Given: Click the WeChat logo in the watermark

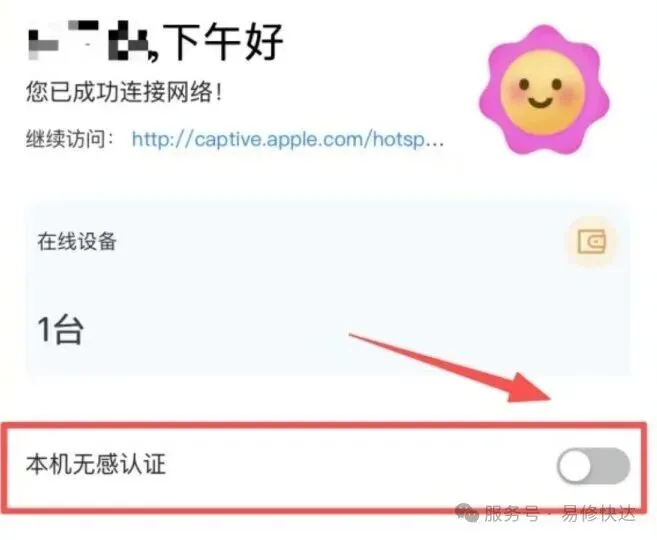Looking at the screenshot, I should [x=467, y=512].
